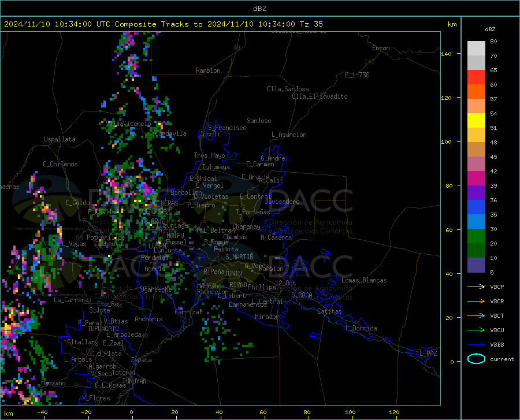Click the dBZ title at top

[x=259, y=9]
